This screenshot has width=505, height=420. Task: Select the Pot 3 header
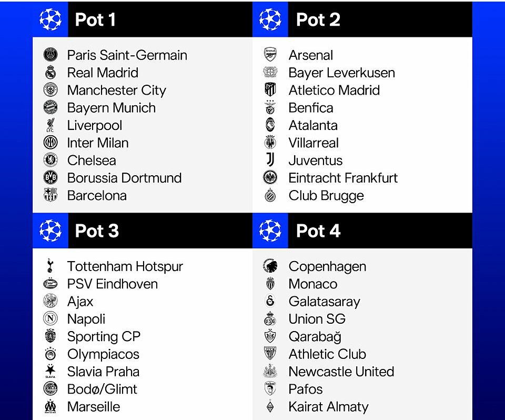click(x=97, y=231)
